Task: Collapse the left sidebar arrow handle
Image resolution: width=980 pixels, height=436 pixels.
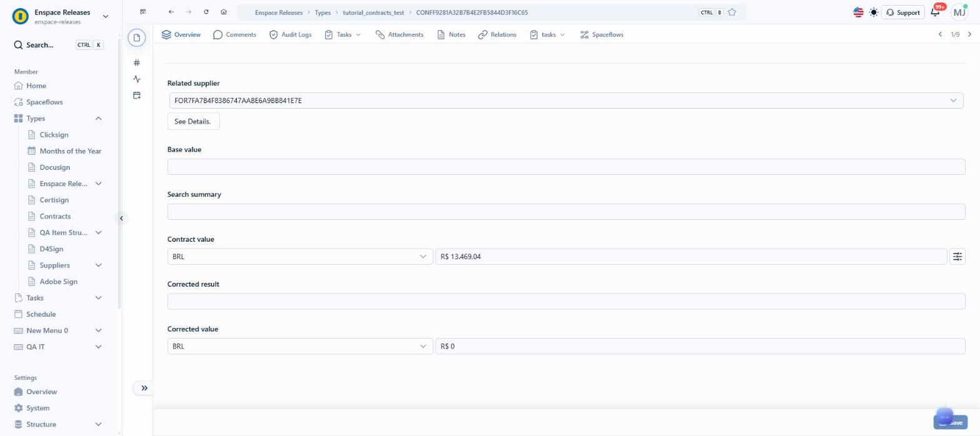Action: pyautogui.click(x=121, y=218)
